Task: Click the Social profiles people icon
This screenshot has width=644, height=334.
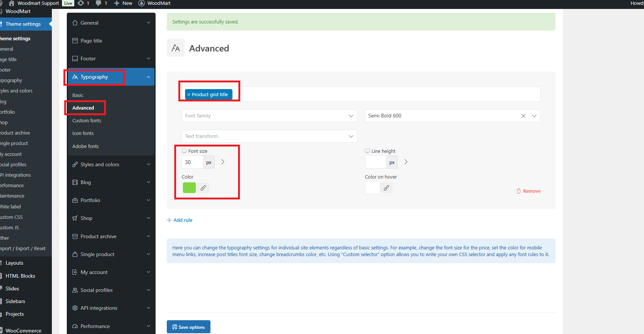Action: coord(75,290)
